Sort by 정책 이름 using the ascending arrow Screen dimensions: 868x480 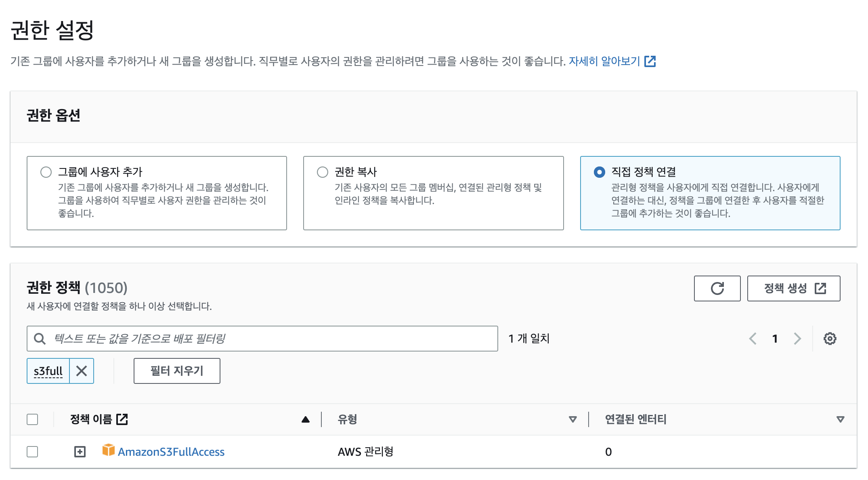point(306,419)
